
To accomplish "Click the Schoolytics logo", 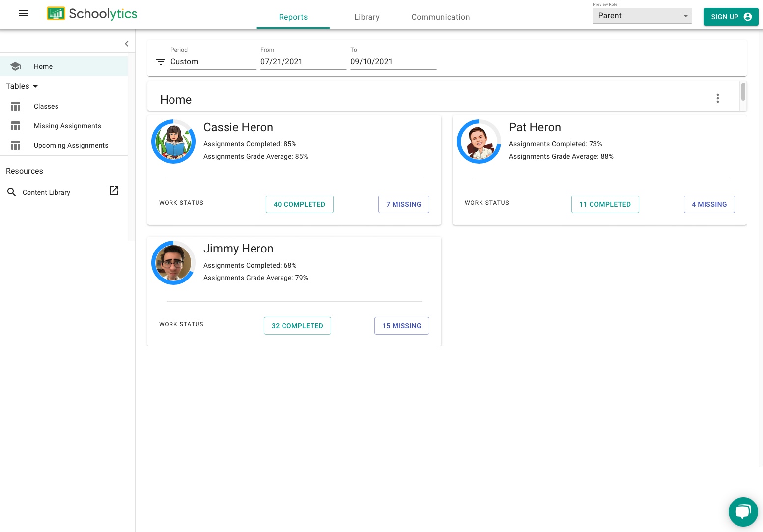I will [x=92, y=14].
